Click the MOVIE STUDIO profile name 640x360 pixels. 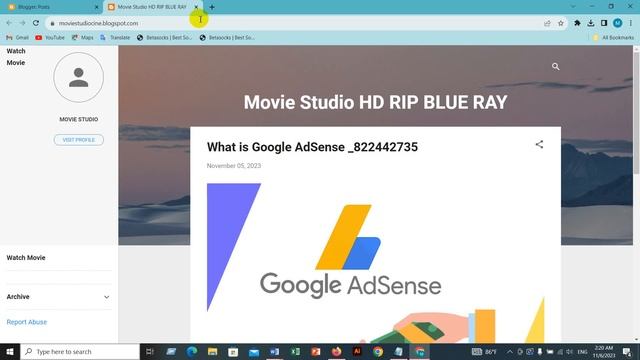[x=79, y=119]
